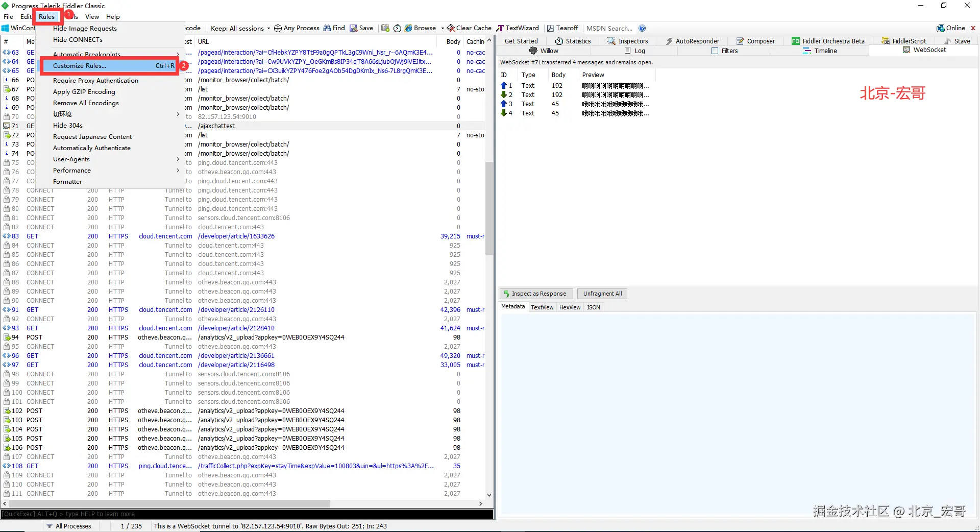Expand the Browse dropdown arrow
980x532 pixels.
(x=443, y=28)
